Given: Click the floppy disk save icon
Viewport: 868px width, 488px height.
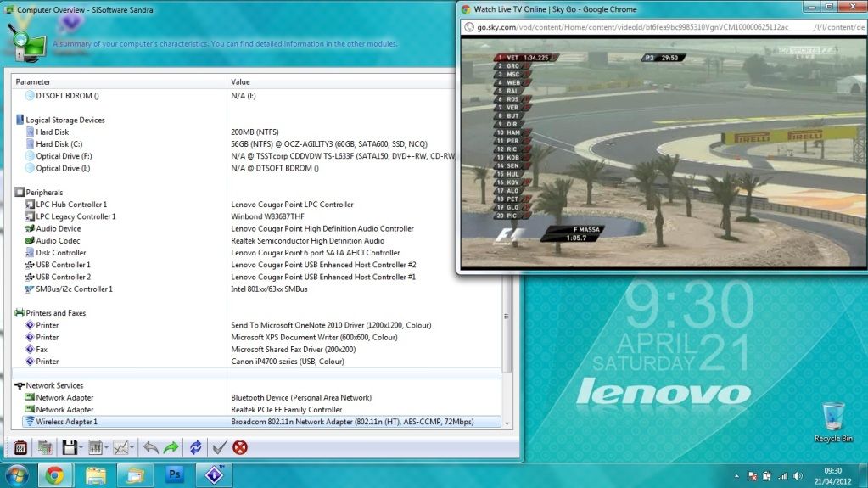Looking at the screenshot, I should pyautogui.click(x=70, y=447).
